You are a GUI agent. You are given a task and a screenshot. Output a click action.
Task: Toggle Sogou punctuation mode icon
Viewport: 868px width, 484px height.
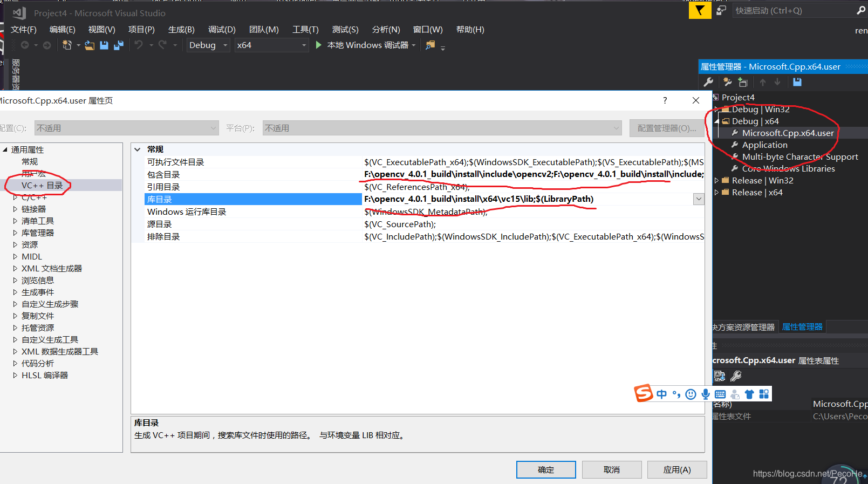coord(676,394)
